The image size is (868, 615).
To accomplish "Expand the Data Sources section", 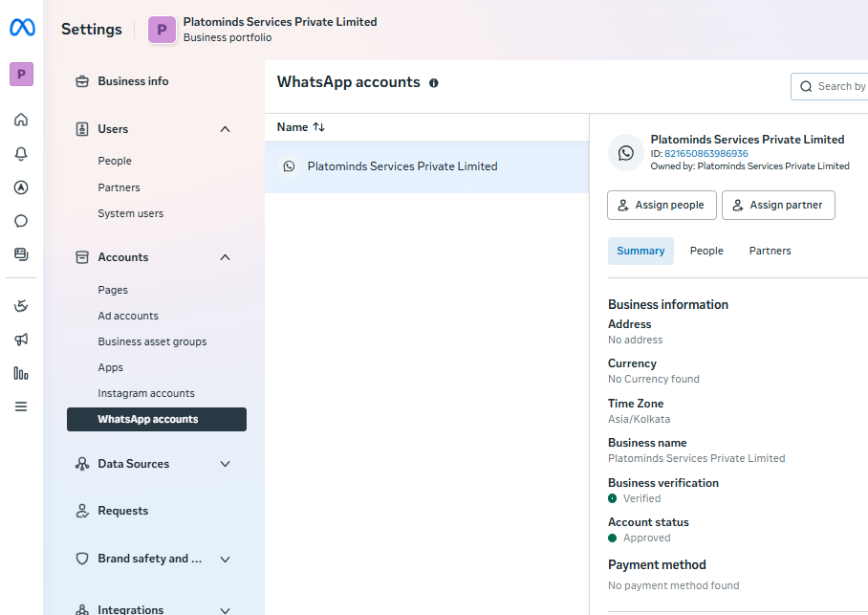I will pos(226,464).
